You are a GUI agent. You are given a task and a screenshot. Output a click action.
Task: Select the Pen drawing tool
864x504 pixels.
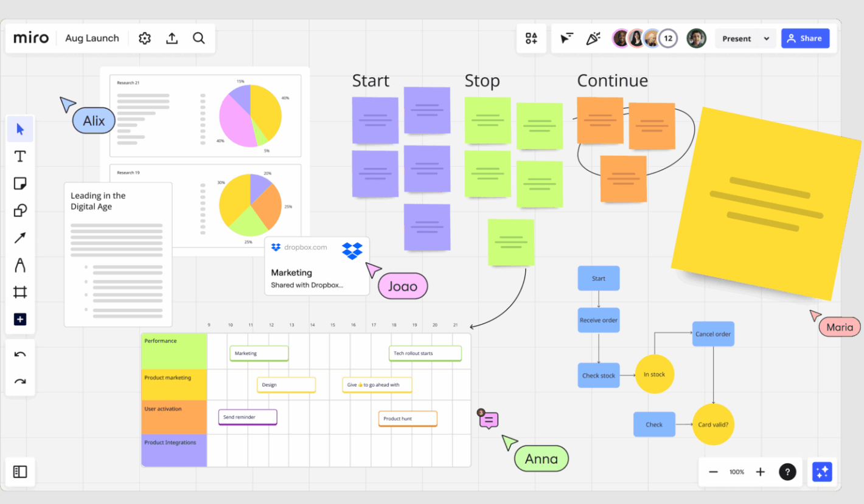[20, 265]
